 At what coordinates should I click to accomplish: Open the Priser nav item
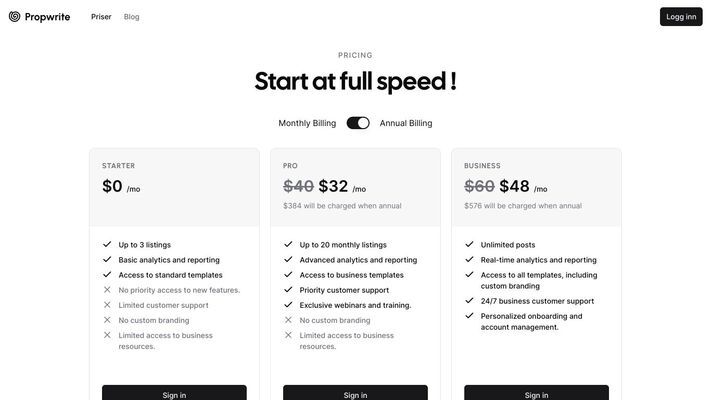click(101, 17)
